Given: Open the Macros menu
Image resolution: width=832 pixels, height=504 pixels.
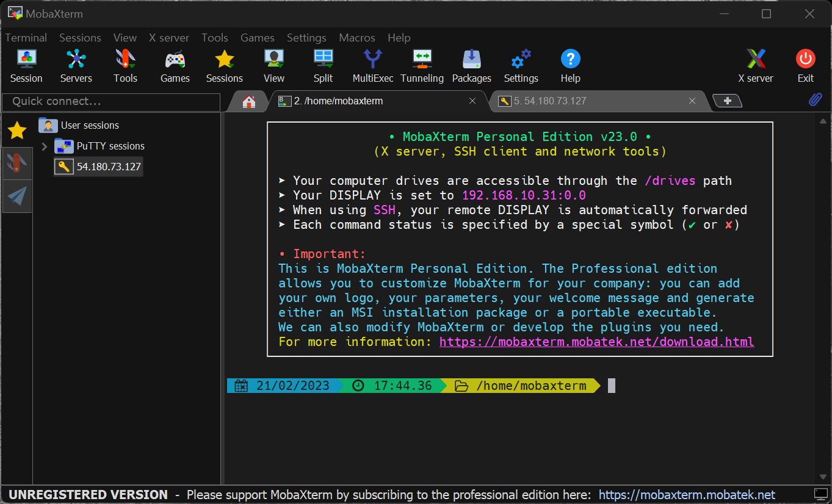Looking at the screenshot, I should click(x=357, y=38).
